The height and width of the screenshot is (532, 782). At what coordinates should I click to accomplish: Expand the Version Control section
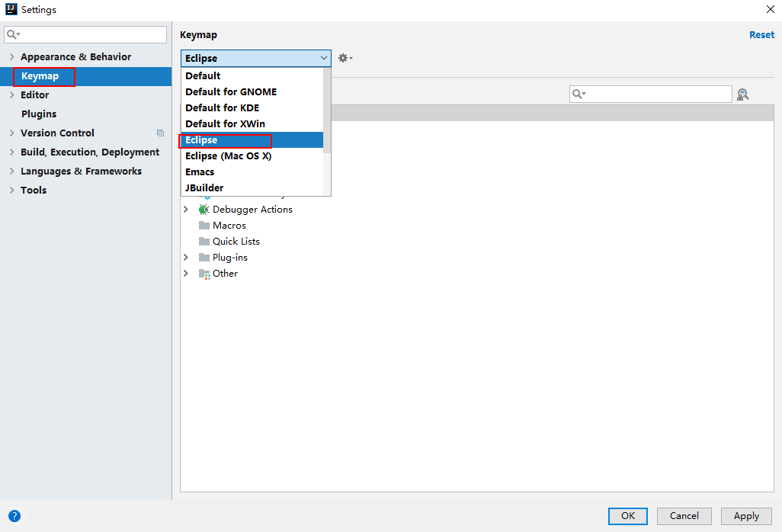click(x=12, y=133)
